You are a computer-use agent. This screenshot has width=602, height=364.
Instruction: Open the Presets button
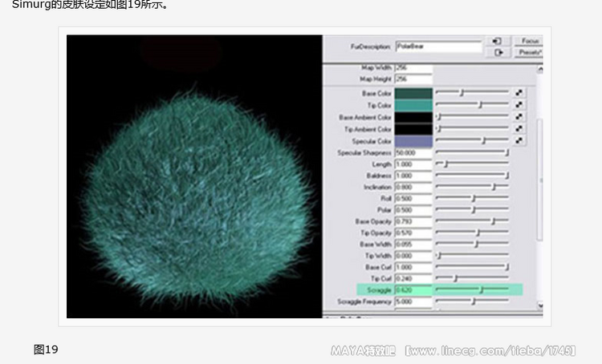[x=530, y=52]
